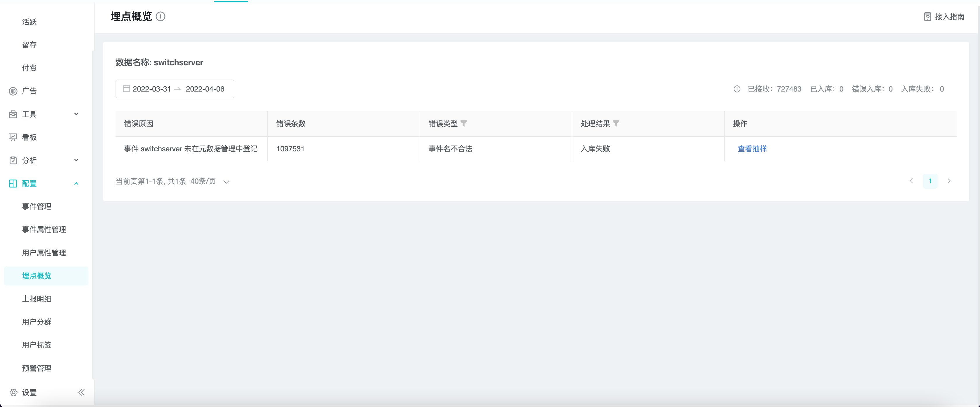This screenshot has width=980, height=407.
Task: Click info icon beside 已接收 statistics
Action: (x=737, y=89)
